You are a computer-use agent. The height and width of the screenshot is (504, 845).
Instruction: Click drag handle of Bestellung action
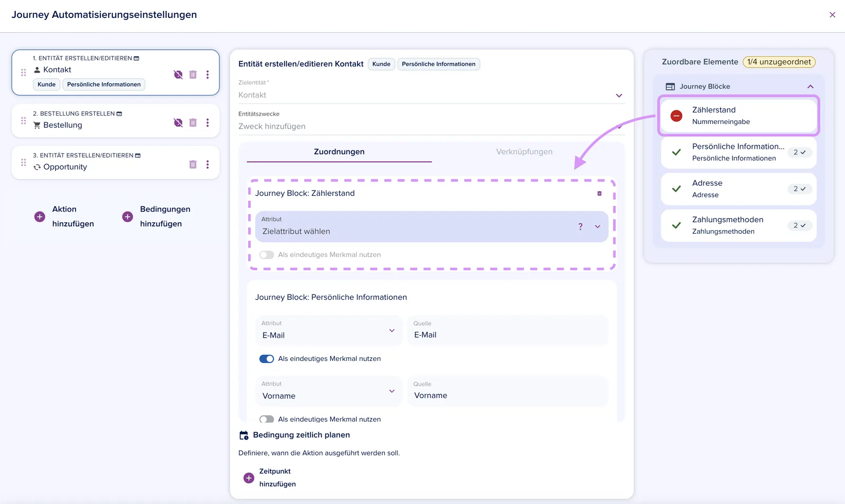(x=23, y=120)
